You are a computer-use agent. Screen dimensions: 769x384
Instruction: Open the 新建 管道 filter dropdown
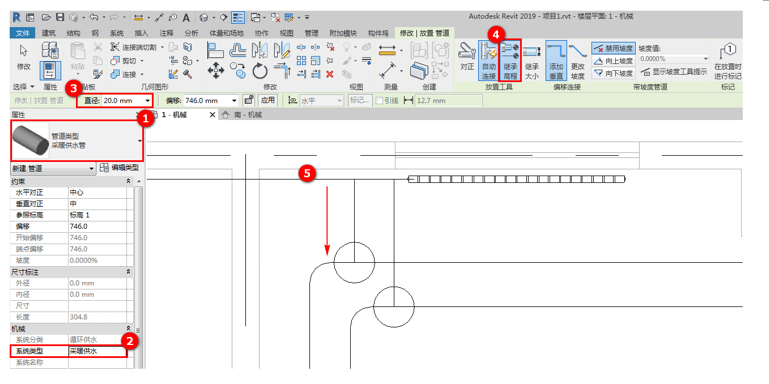click(x=52, y=168)
